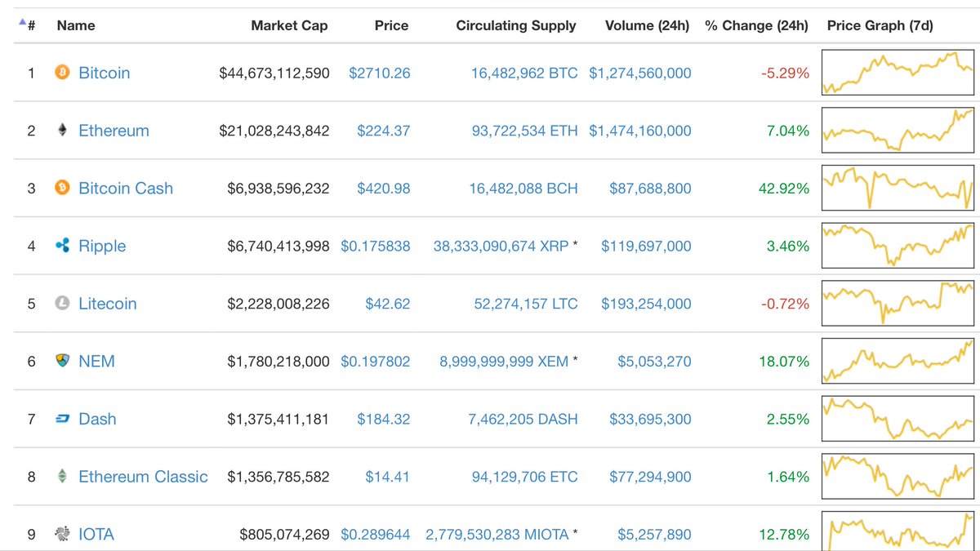Screen dimensions: 980x551
Task: Click supply 93,722,534 ETH
Action: tap(524, 131)
